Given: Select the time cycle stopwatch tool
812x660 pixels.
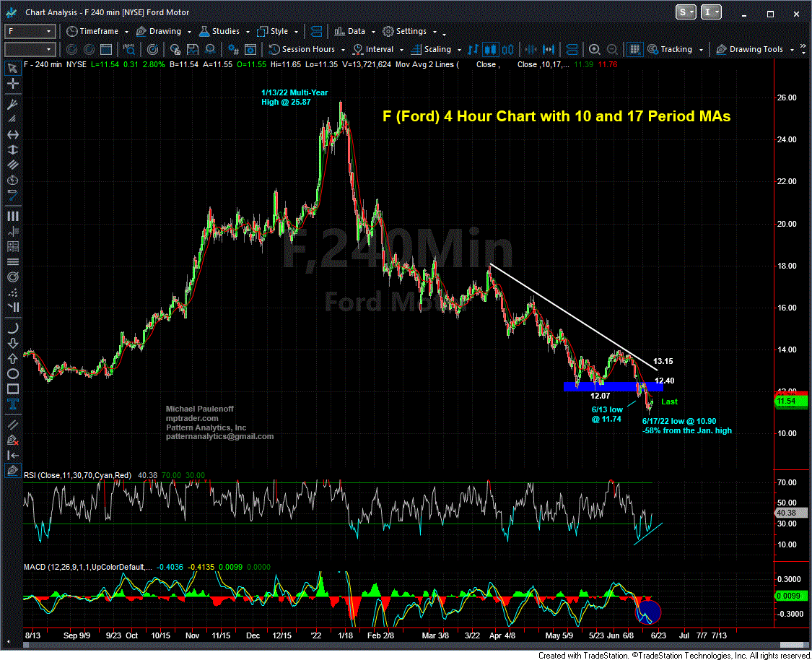Looking at the screenshot, I should [12, 180].
